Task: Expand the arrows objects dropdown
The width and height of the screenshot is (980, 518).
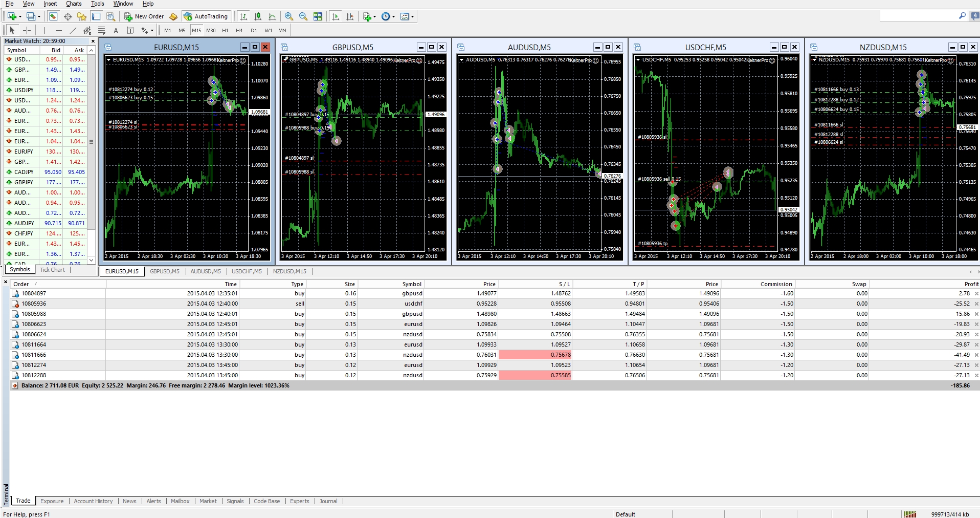Action: click(x=152, y=30)
